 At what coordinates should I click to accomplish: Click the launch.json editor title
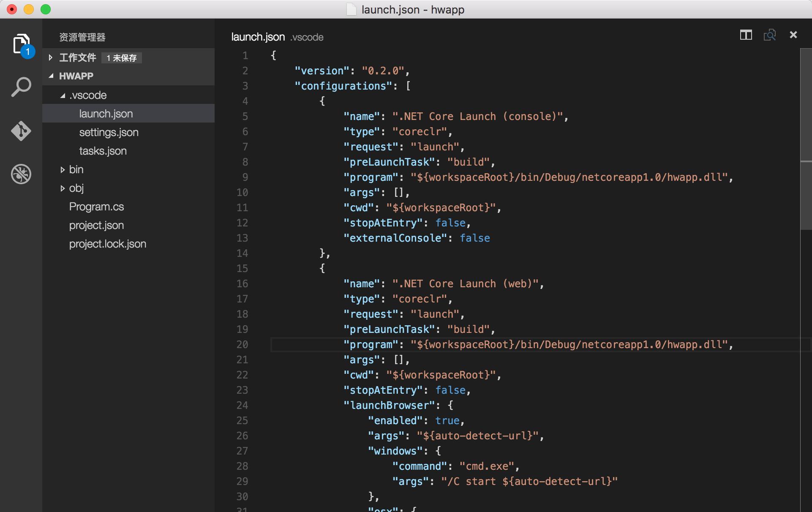tap(258, 37)
